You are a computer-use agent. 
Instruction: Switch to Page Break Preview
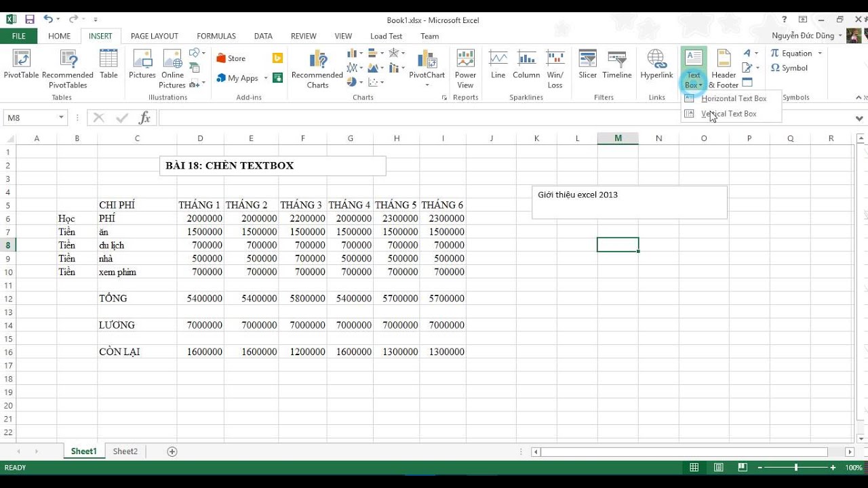point(743,468)
